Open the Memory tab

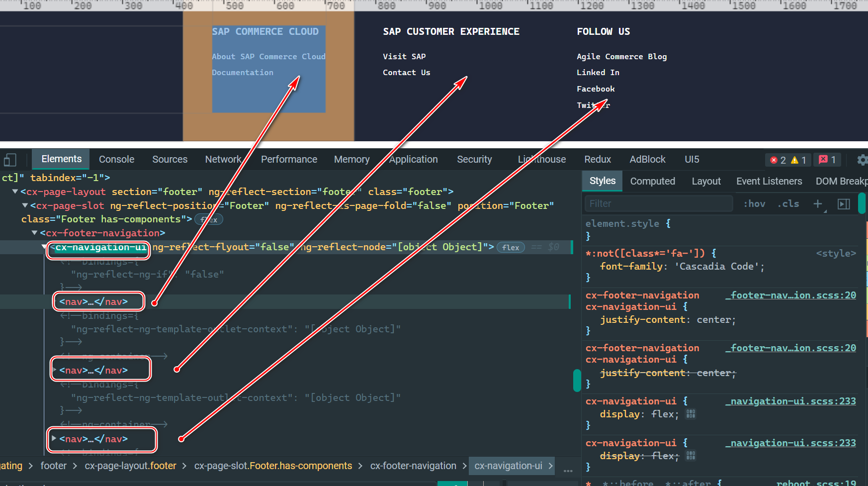click(x=351, y=159)
